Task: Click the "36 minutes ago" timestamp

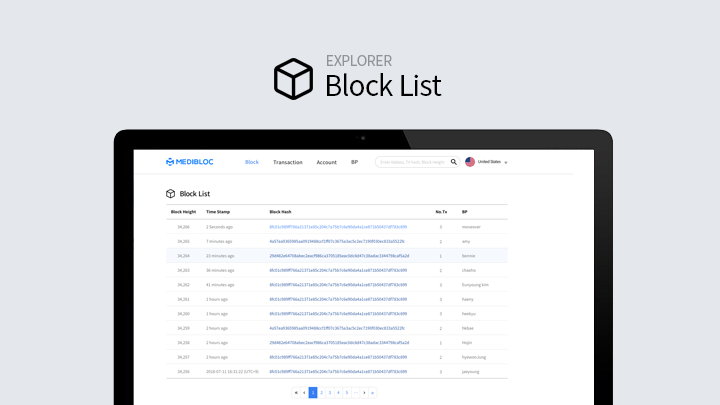Action: pyautogui.click(x=220, y=270)
